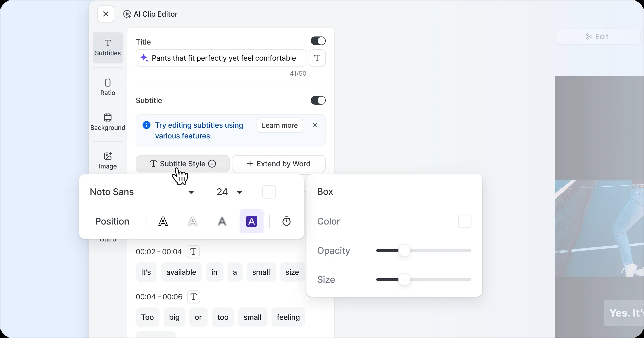The image size is (644, 338).
Task: Click text style icon for 00:04 - 00:06
Action: [194, 297]
